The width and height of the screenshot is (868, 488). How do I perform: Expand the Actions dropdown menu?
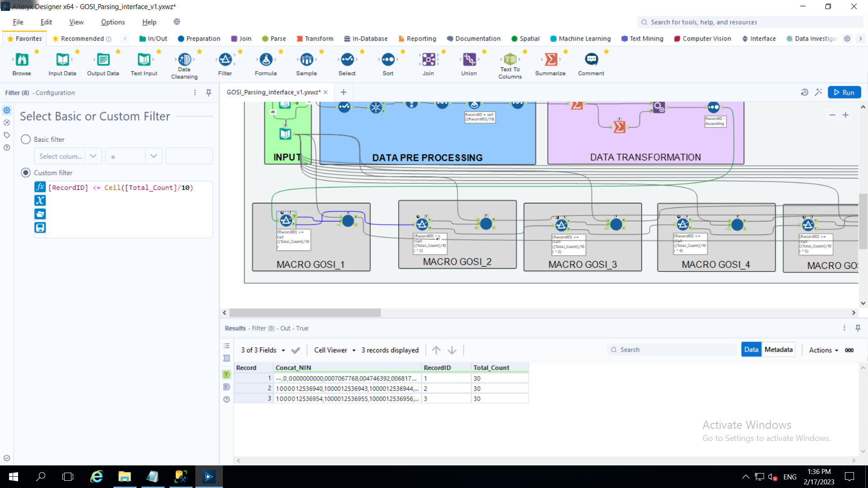tap(823, 350)
